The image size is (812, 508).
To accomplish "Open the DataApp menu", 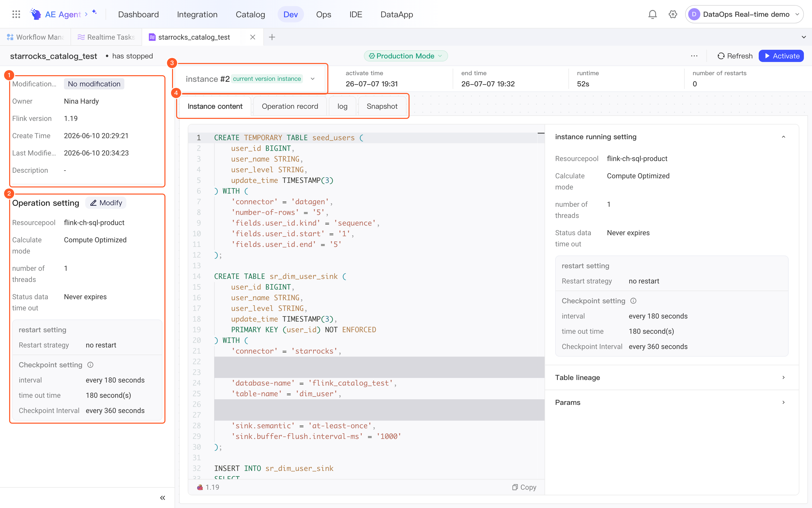I will 396,14.
